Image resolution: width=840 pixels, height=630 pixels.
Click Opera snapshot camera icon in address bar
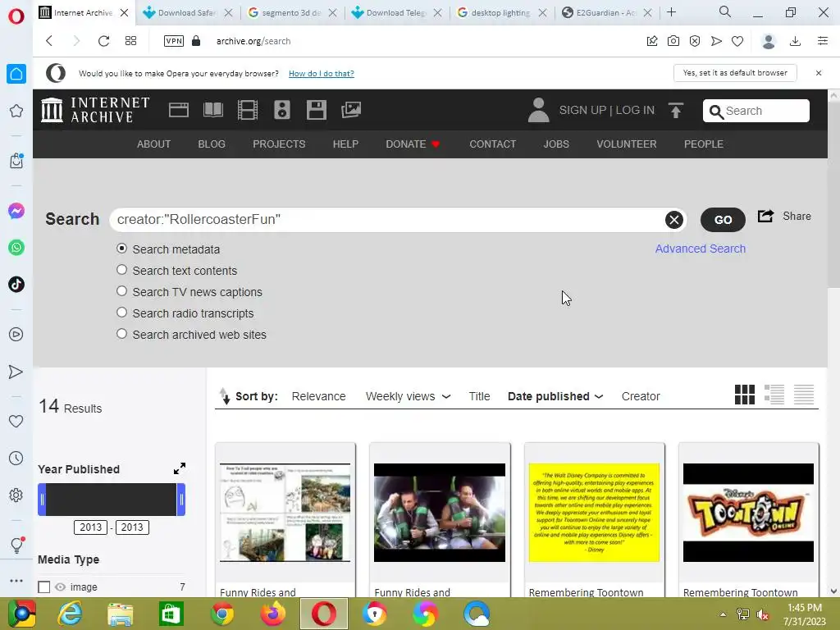[x=673, y=41]
